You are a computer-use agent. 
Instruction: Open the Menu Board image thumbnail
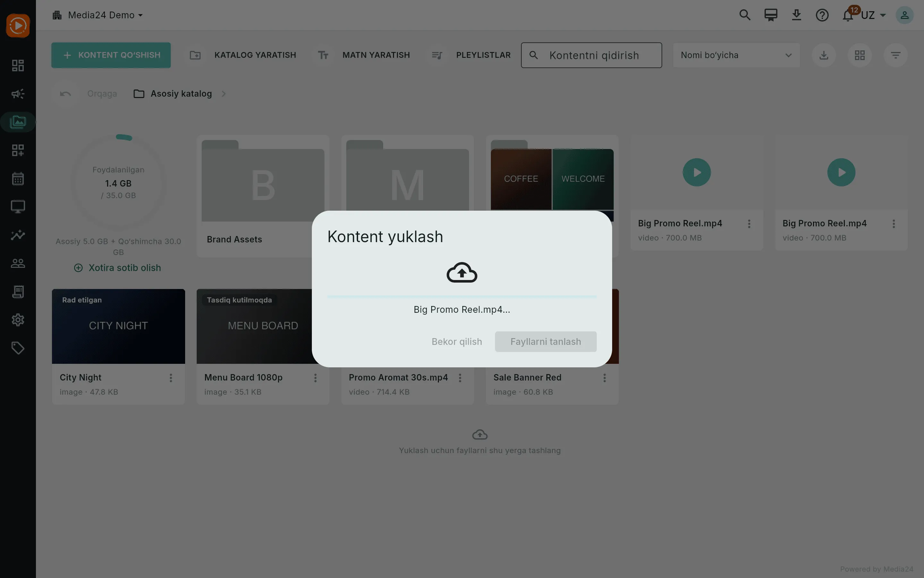click(255, 327)
